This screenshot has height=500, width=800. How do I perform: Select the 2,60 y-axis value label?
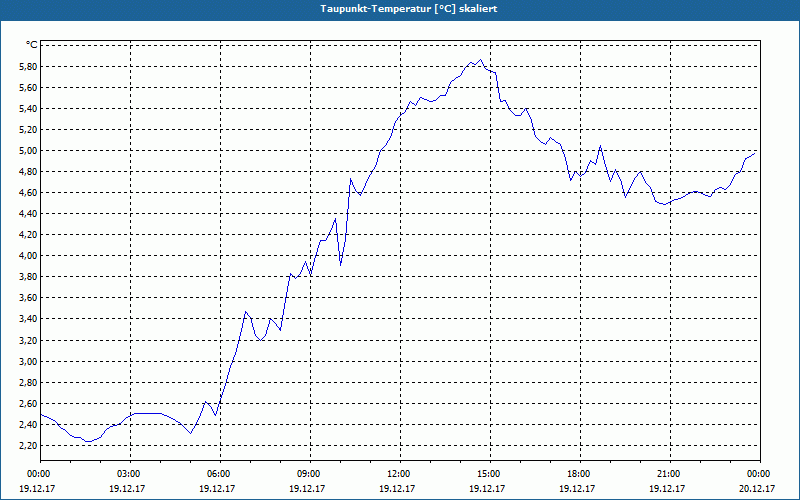(29, 404)
